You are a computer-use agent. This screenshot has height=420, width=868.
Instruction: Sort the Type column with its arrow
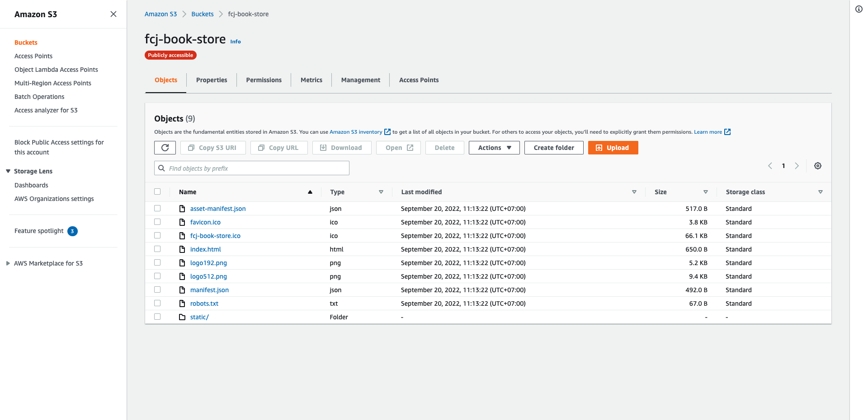click(x=381, y=192)
